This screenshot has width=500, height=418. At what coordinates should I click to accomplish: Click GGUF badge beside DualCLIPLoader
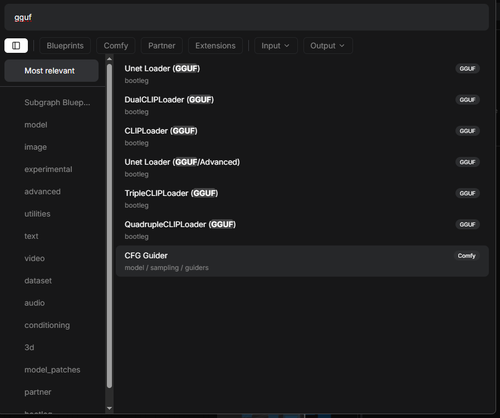coord(467,100)
